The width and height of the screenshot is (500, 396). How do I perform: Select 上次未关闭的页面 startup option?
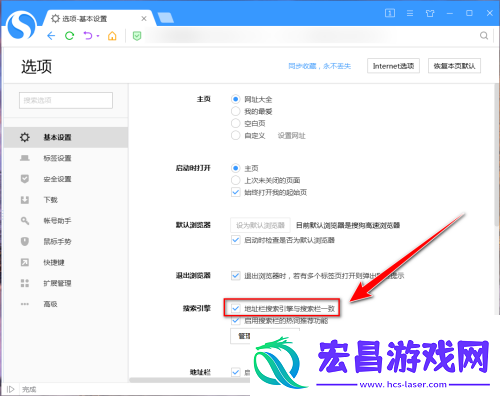click(235, 180)
